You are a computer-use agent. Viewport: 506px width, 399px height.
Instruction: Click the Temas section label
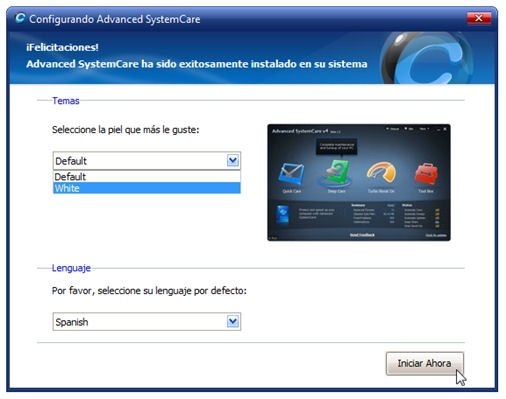coord(66,101)
